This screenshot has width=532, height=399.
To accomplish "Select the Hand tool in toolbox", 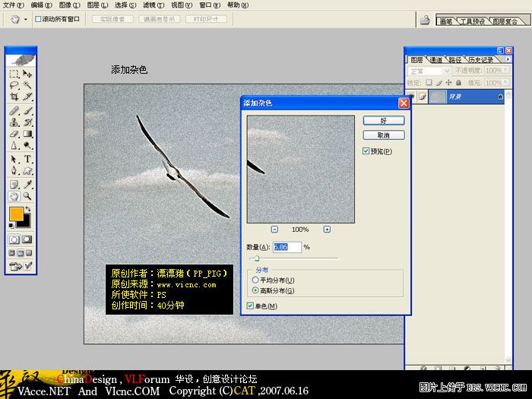I will (14, 196).
